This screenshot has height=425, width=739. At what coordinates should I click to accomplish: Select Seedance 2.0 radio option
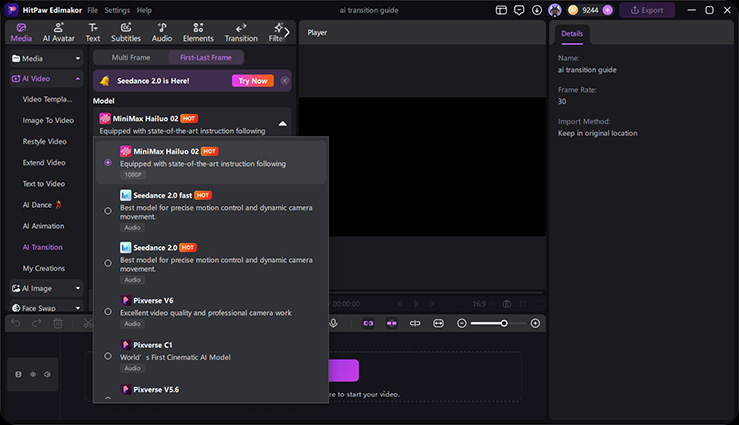[108, 263]
